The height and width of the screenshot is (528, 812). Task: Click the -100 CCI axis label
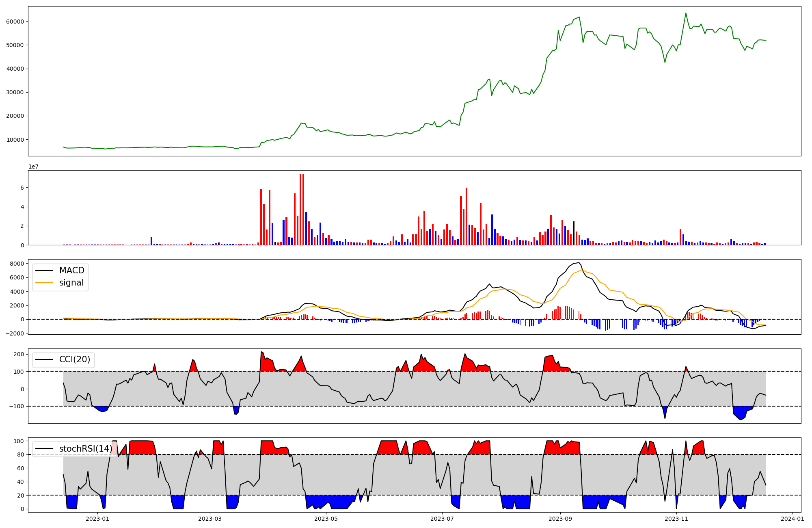click(x=17, y=406)
